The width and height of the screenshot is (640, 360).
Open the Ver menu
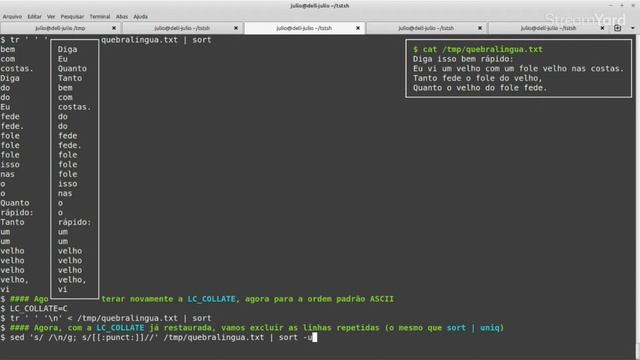pyautogui.click(x=51, y=17)
